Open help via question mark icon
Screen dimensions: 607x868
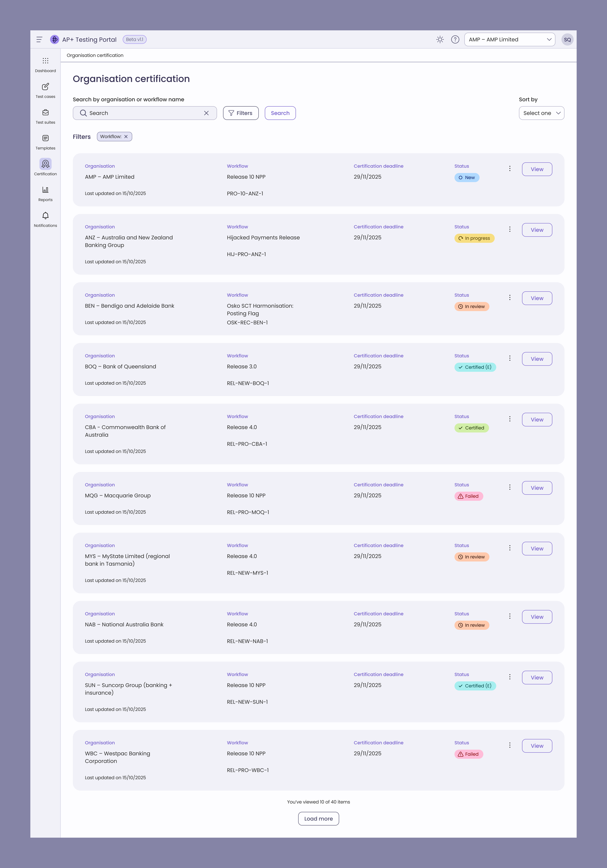455,39
